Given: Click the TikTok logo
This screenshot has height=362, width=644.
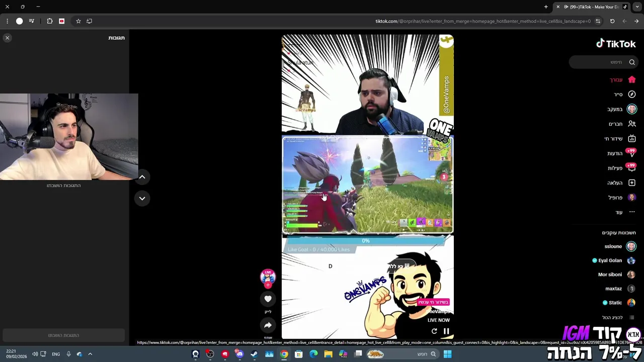Looking at the screenshot, I should pyautogui.click(x=616, y=44).
